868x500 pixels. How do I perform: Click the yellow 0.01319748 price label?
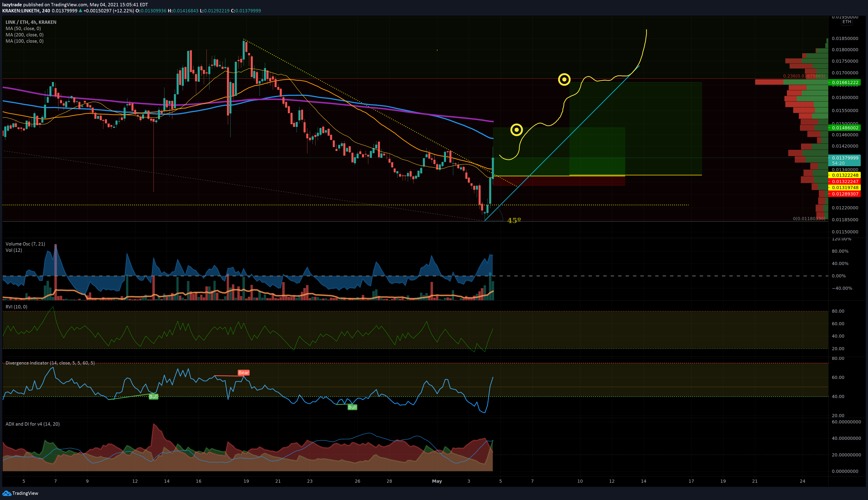845,188
